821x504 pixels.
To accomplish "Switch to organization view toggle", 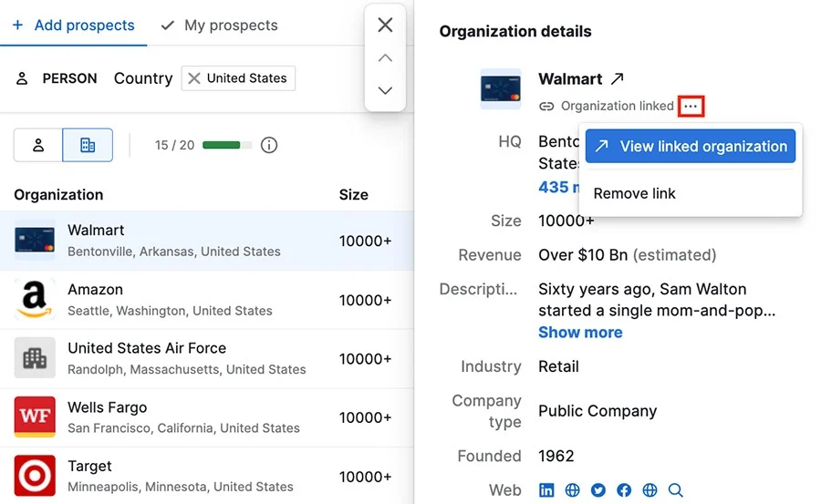I will coord(88,145).
